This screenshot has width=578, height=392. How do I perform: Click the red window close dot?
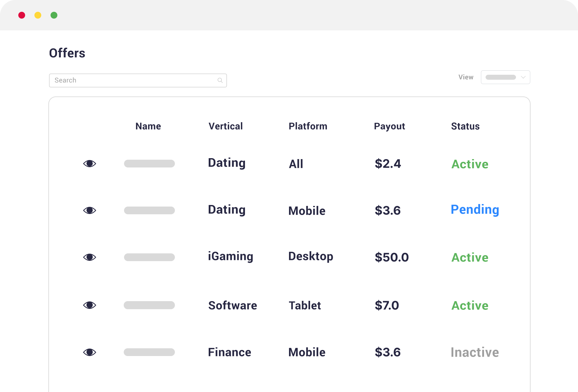pos(22,15)
